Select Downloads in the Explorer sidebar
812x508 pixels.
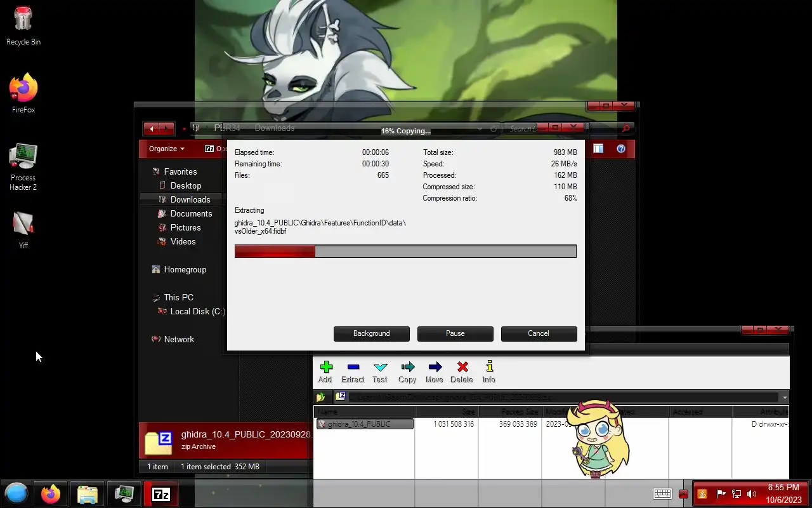tap(190, 199)
